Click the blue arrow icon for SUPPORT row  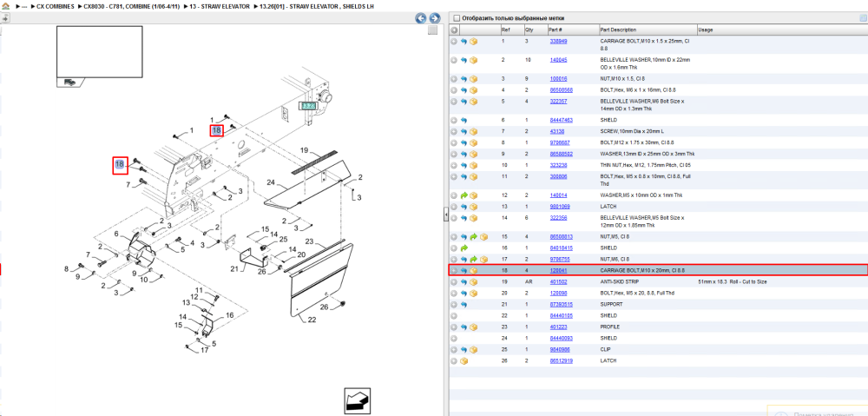(x=464, y=305)
